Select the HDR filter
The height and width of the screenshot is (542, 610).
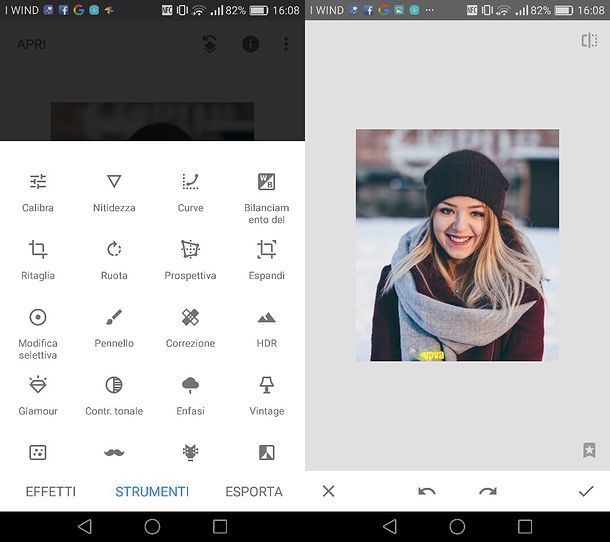pyautogui.click(x=266, y=328)
